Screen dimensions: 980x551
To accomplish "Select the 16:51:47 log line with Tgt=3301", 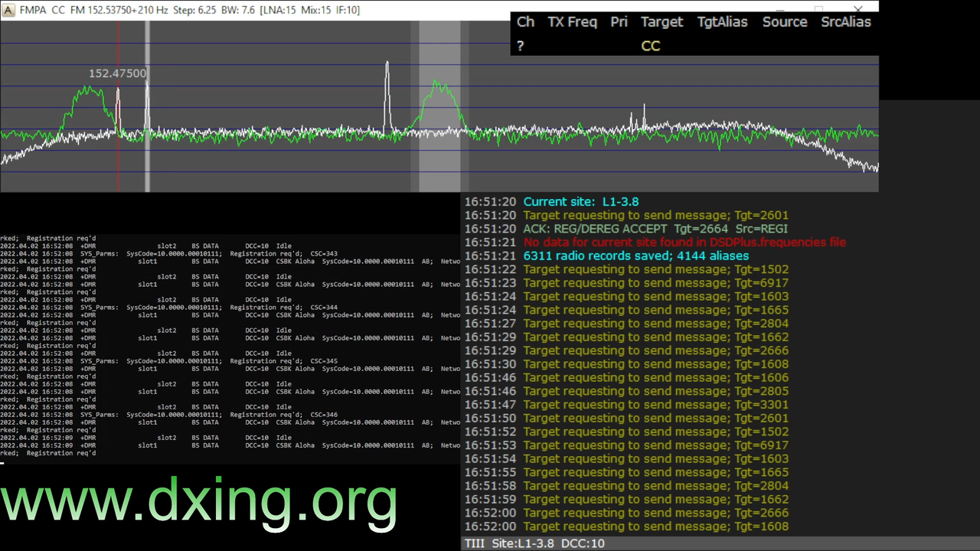I will pos(626,405).
